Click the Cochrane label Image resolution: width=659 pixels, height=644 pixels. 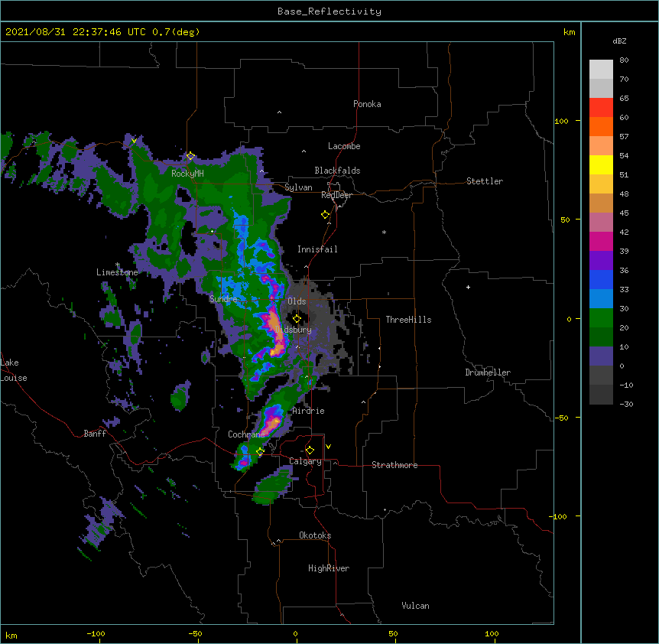[x=246, y=434]
